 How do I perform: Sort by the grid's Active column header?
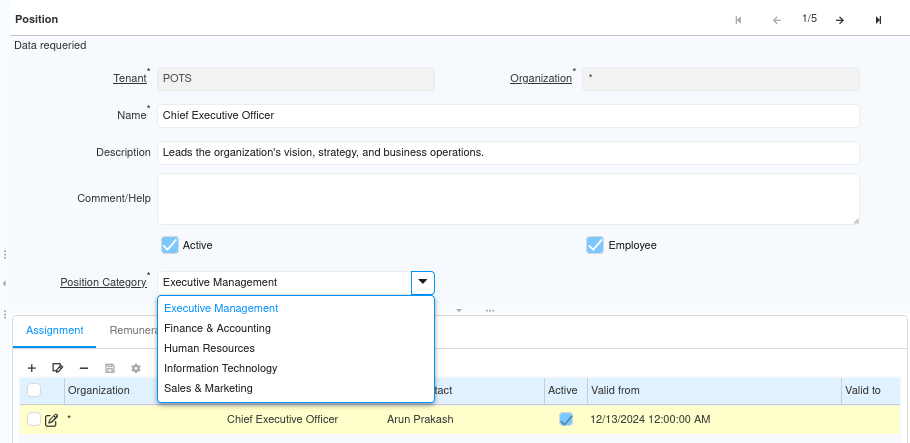(562, 390)
